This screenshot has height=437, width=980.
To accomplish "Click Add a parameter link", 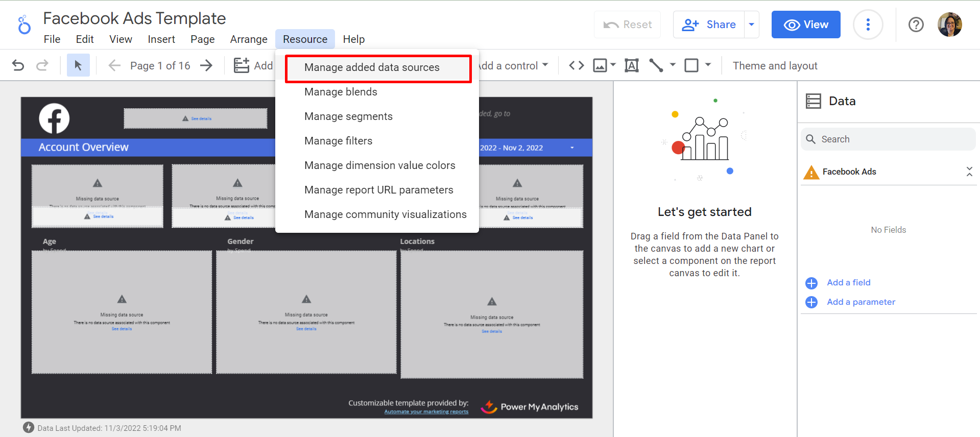I will tap(861, 302).
